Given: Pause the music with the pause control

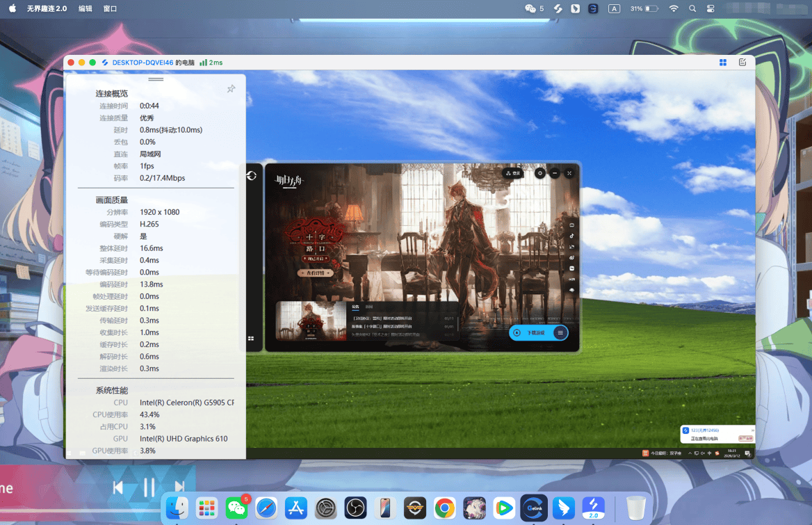Looking at the screenshot, I should pos(149,487).
